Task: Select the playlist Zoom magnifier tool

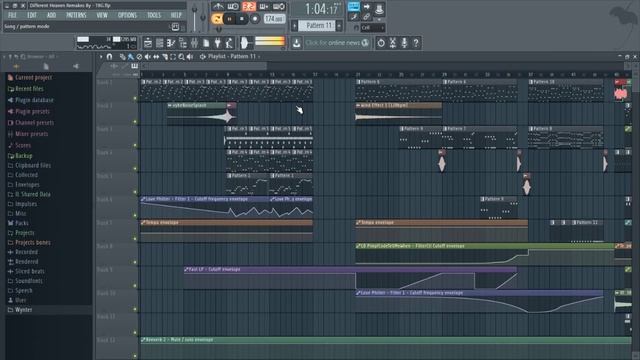Action: tap(181, 57)
